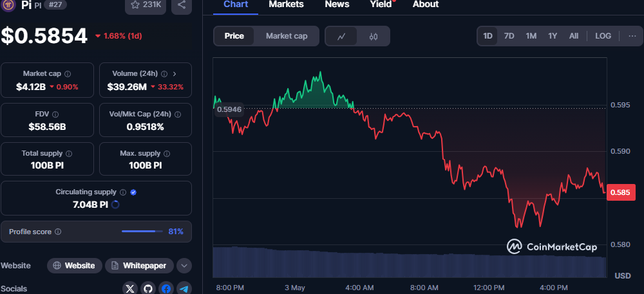Viewport: 644px width, 294px height.
Task: Switch to candlestick chart view
Action: [374, 36]
